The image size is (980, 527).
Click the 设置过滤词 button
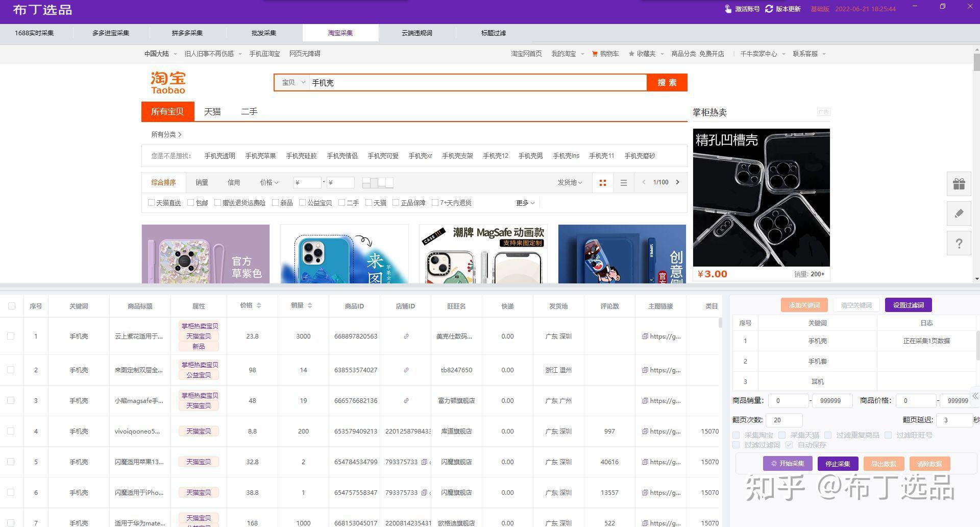click(909, 305)
